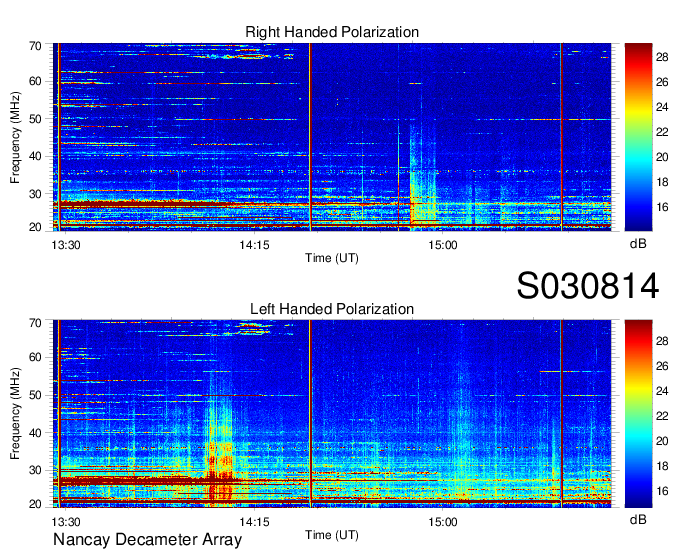Click 'Time (UT)' label under lower plot
Image resolution: width=680 pixels, height=552 pixels.
tap(332, 535)
